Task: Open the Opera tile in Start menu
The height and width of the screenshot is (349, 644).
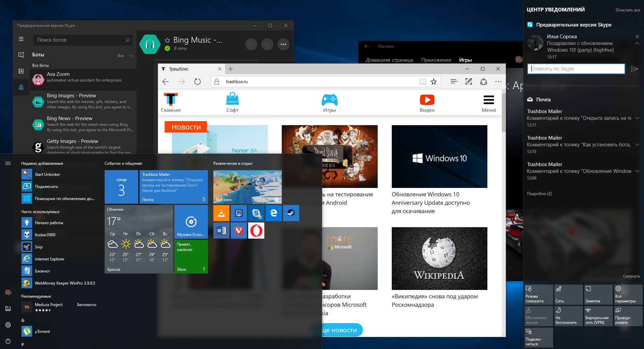Action: (256, 231)
